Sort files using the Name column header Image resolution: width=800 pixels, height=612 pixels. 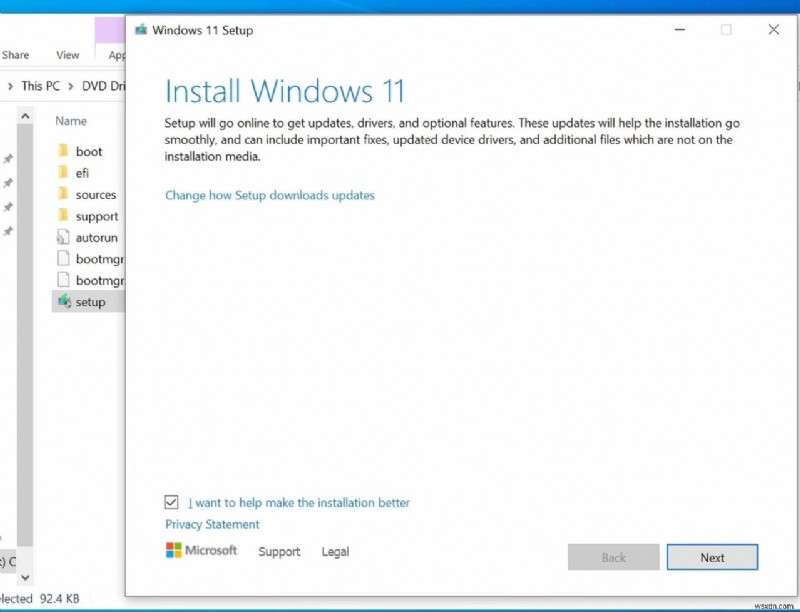click(70, 120)
